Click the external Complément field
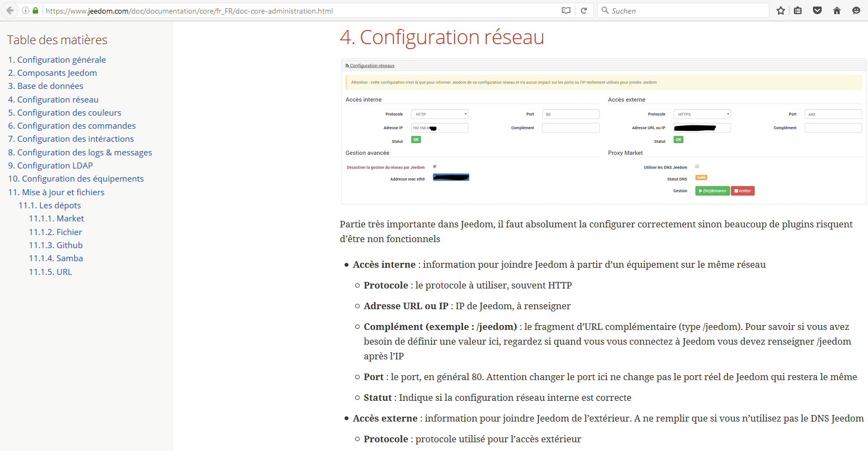The height and width of the screenshot is (451, 868). pos(834,128)
